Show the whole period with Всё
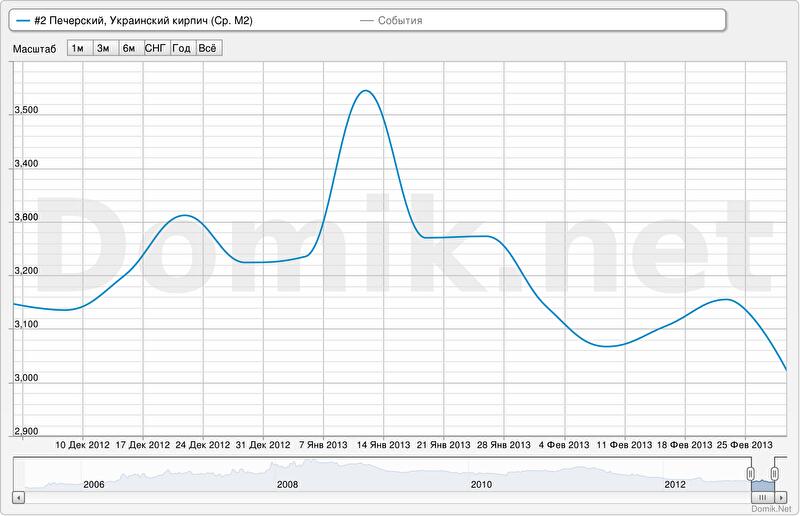This screenshot has height=516, width=800. 208,47
